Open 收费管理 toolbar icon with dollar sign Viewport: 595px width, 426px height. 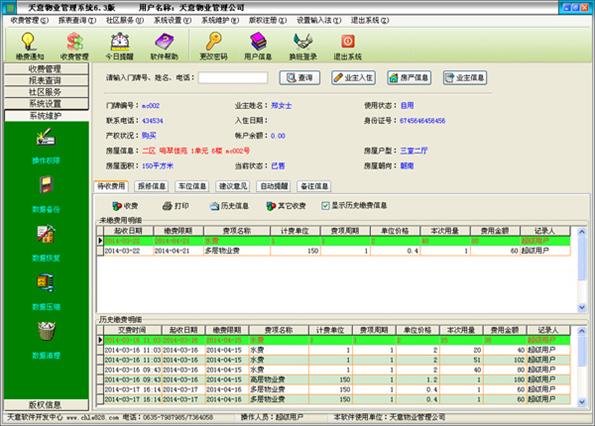(74, 46)
